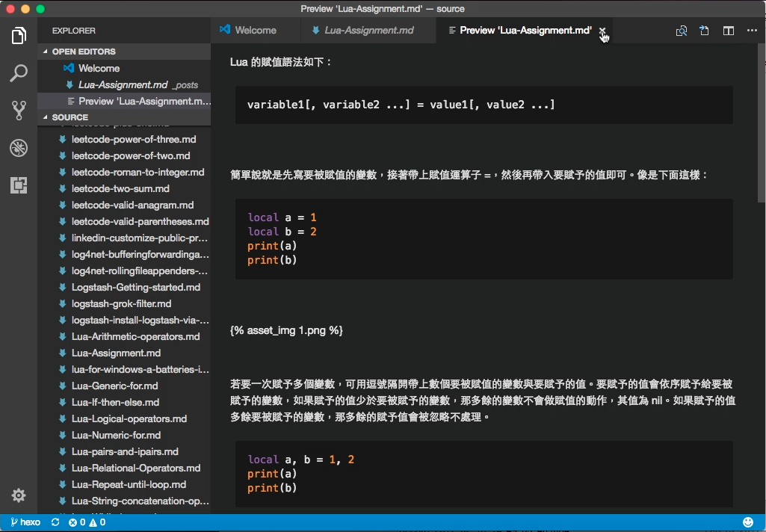This screenshot has width=766, height=532.
Task: Open leetcode-power-of-two.md file
Action: click(124, 156)
